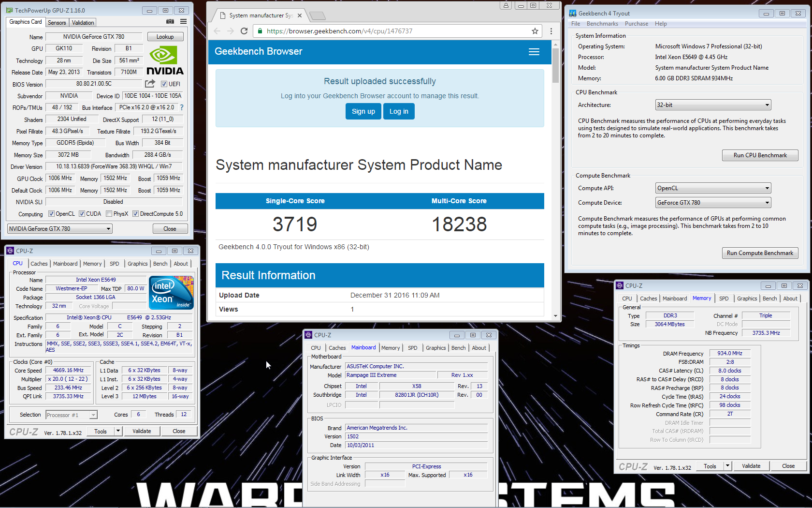Open Caches tab in CPU-Z CPU window
This screenshot has height=508, width=812.
click(39, 264)
